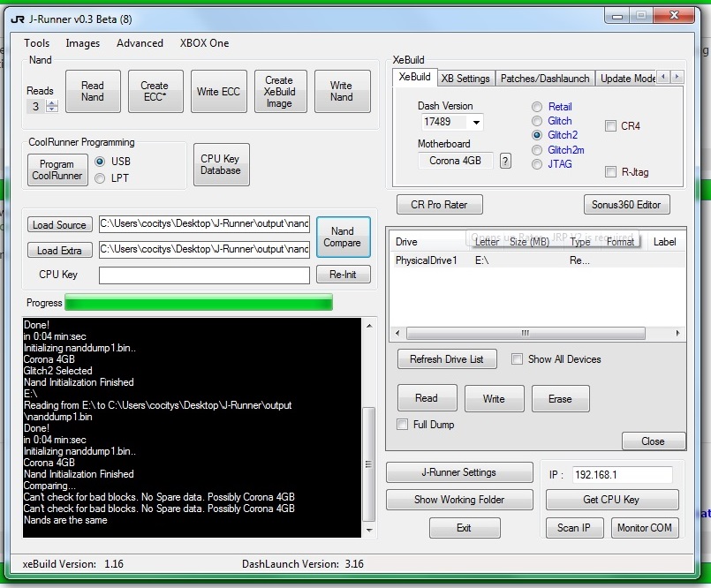Click the Write Nand button
The image size is (711, 588).
pyautogui.click(x=343, y=91)
